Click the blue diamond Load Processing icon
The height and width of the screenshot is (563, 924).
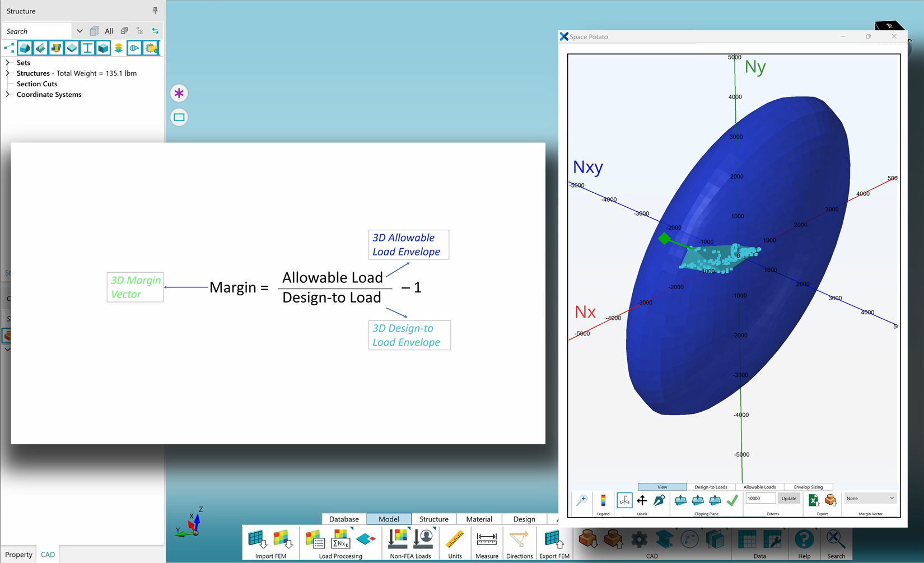(366, 539)
